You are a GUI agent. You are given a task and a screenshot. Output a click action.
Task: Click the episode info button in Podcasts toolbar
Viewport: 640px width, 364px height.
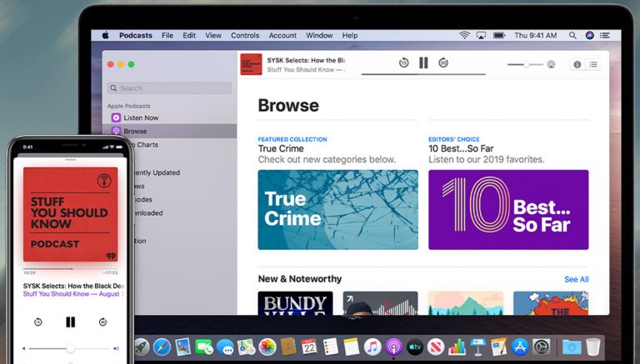[577, 64]
